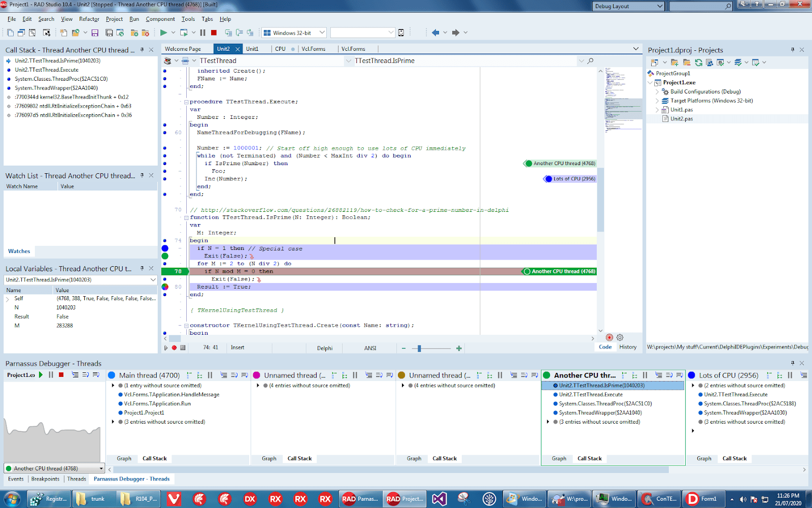This screenshot has height=508, width=812.
Task: Toggle the breakpoint on line 'if N = 1 then'
Action: (x=165, y=248)
